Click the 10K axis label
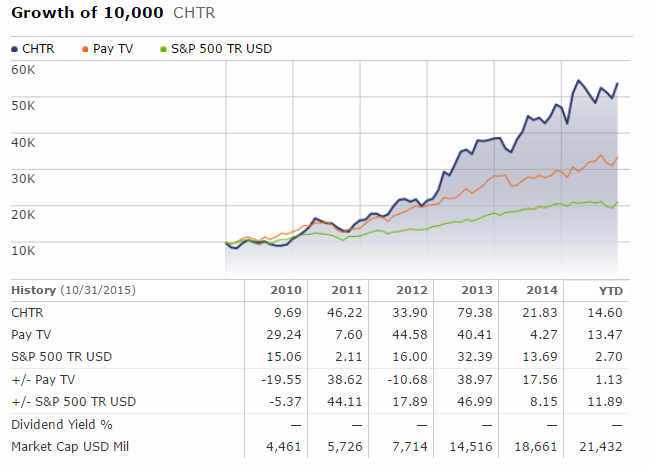Image resolution: width=652 pixels, height=466 pixels. point(23,251)
